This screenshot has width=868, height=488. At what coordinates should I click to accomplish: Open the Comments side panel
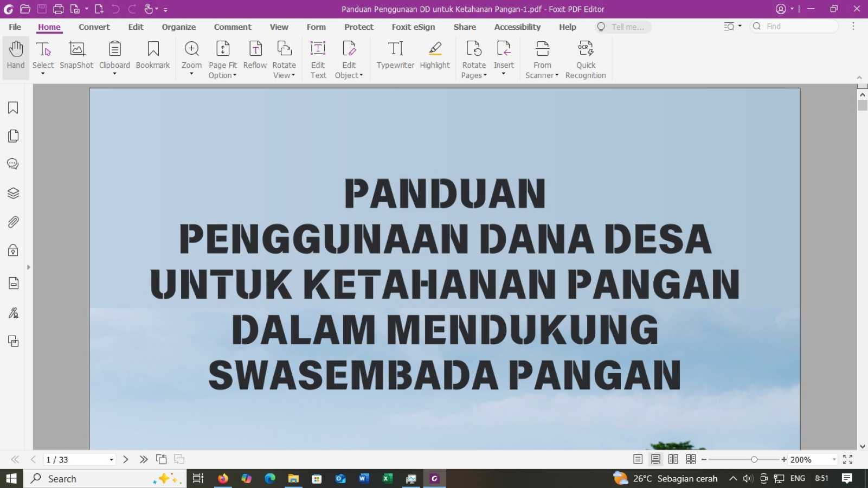coord(13,164)
